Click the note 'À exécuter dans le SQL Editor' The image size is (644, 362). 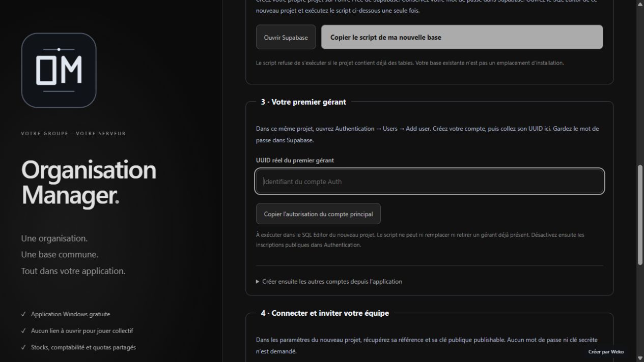click(x=420, y=240)
